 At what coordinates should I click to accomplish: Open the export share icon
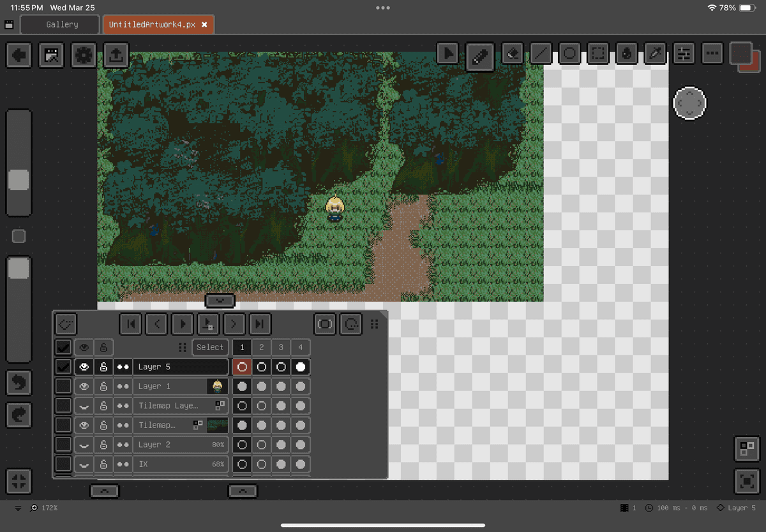pyautogui.click(x=115, y=55)
